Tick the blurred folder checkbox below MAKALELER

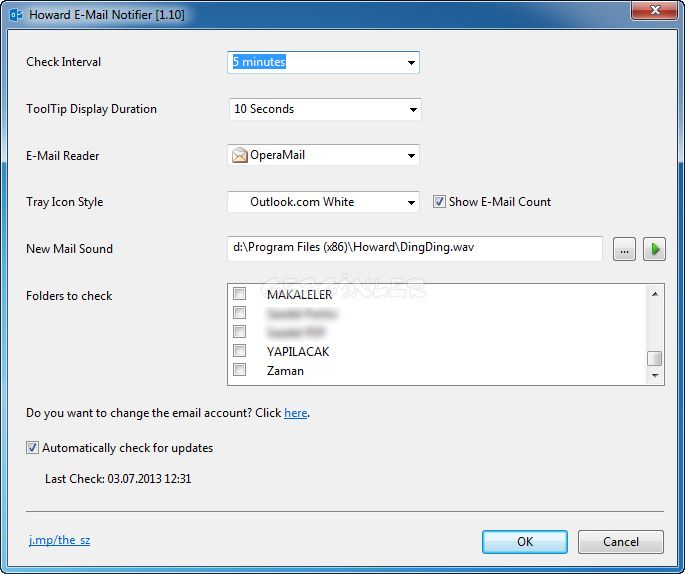point(239,313)
